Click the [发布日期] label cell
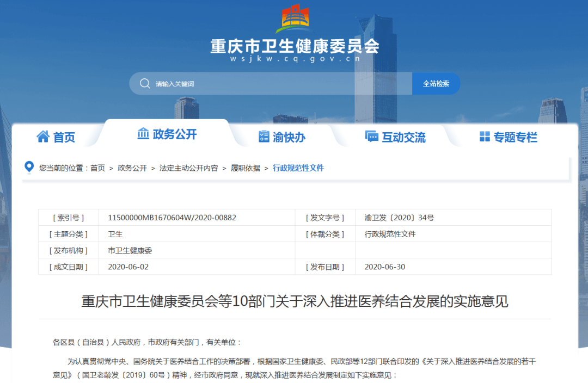Screen dimensions: 588x383 [x=325, y=267]
